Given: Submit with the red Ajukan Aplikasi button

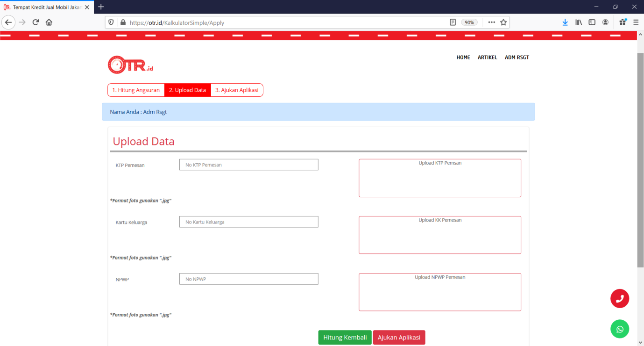Looking at the screenshot, I should (399, 338).
